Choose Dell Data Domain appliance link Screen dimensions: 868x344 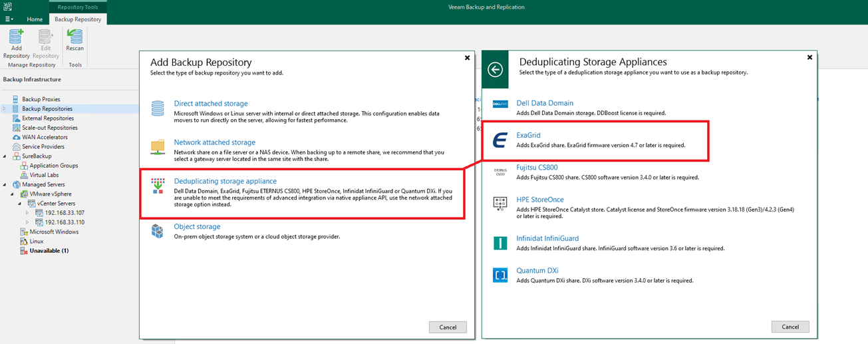coord(545,103)
